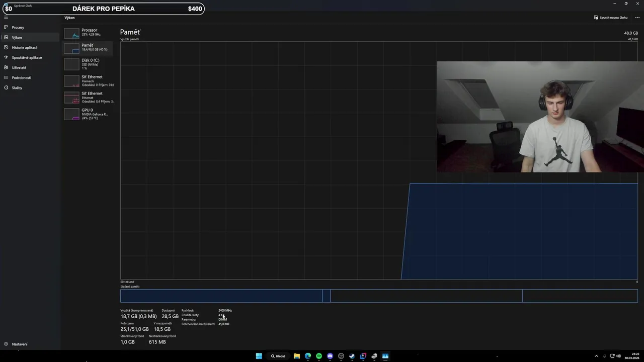The image size is (644, 362).
Task: Expand hidden system tray icons chevron
Action: [597, 356]
